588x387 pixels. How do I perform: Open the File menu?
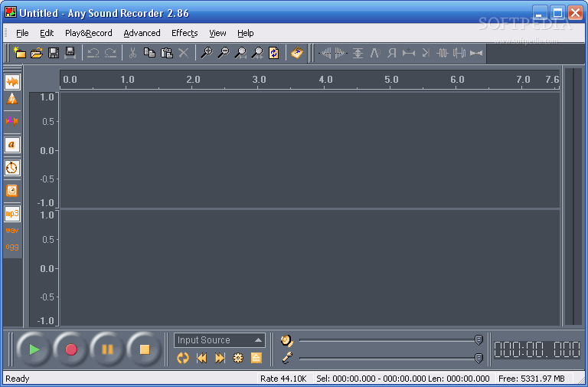(x=22, y=33)
